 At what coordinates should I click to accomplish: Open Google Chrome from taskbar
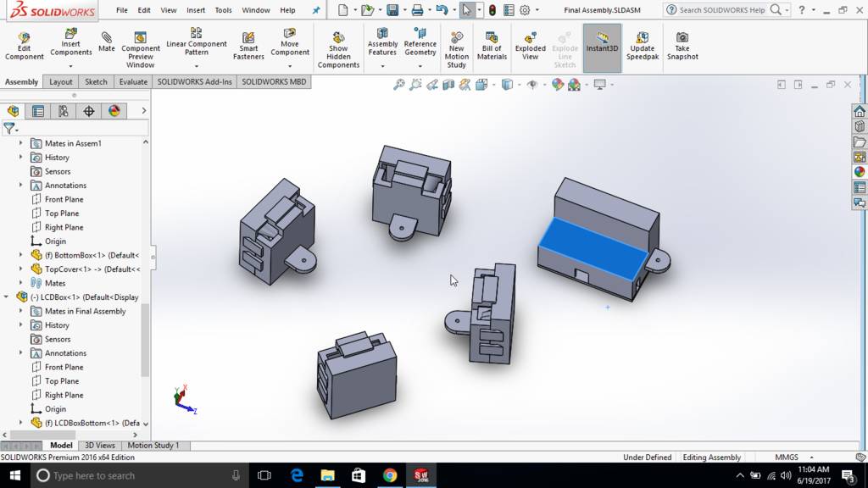pyautogui.click(x=390, y=476)
